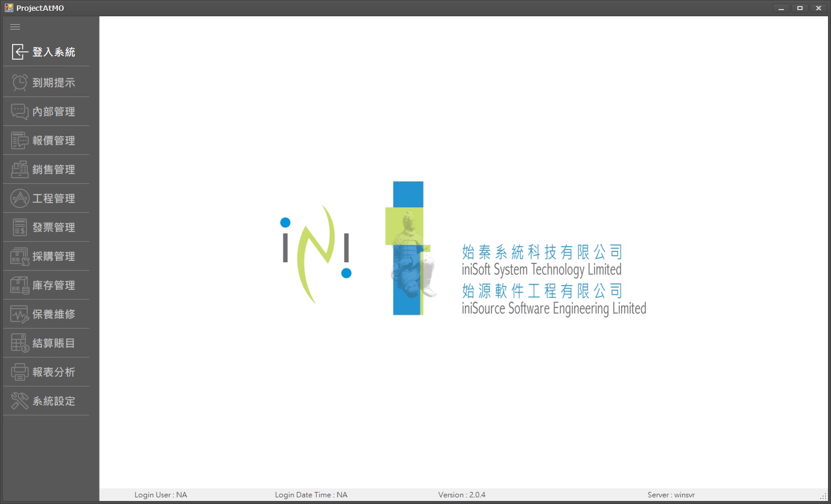Open 發票管理 menu label
The width and height of the screenshot is (831, 504).
(54, 227)
